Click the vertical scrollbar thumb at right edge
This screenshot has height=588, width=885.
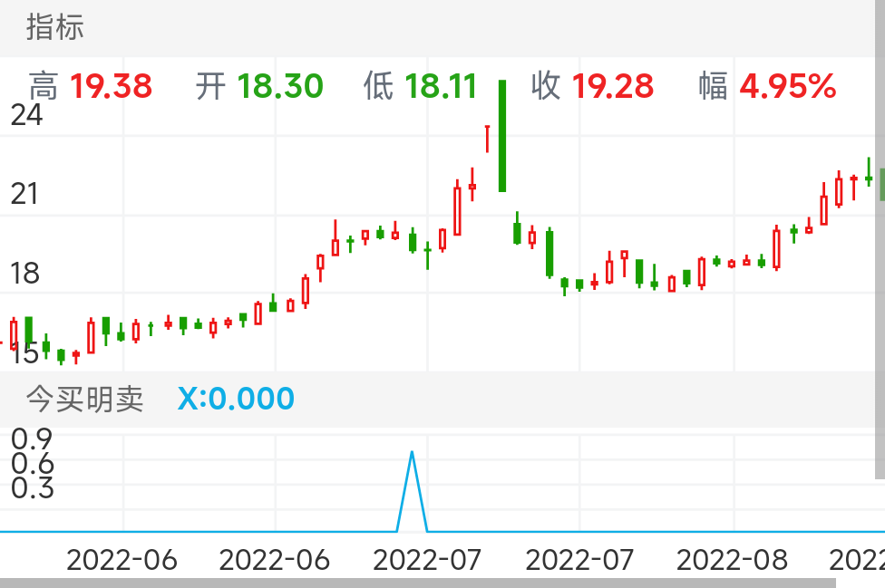(x=880, y=239)
